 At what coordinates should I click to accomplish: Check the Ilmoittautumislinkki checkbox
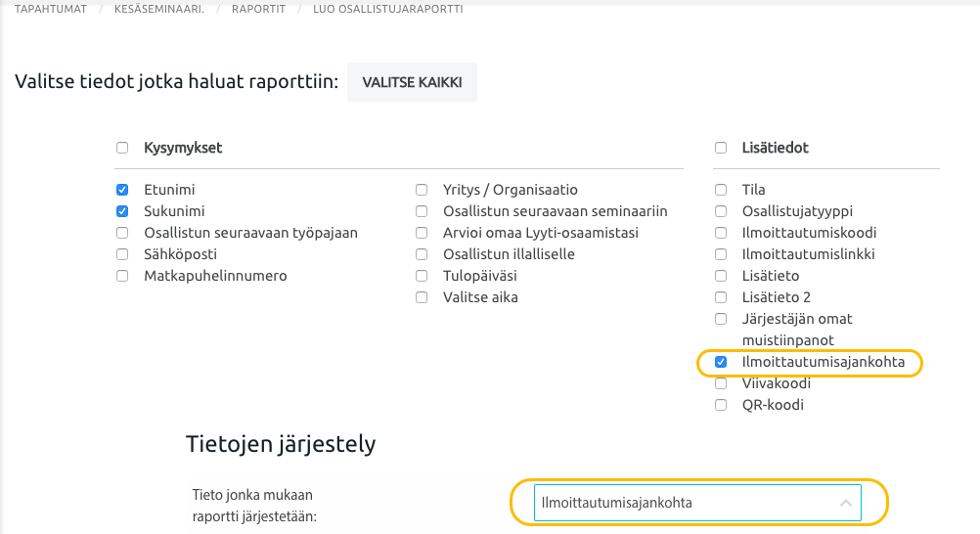(721, 254)
